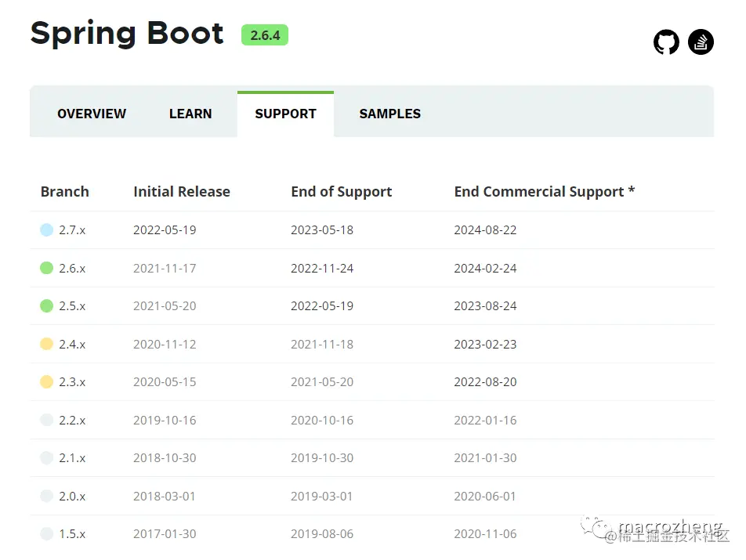Open the SAMPLES tab
Screen dimensions: 746x560
(x=390, y=114)
